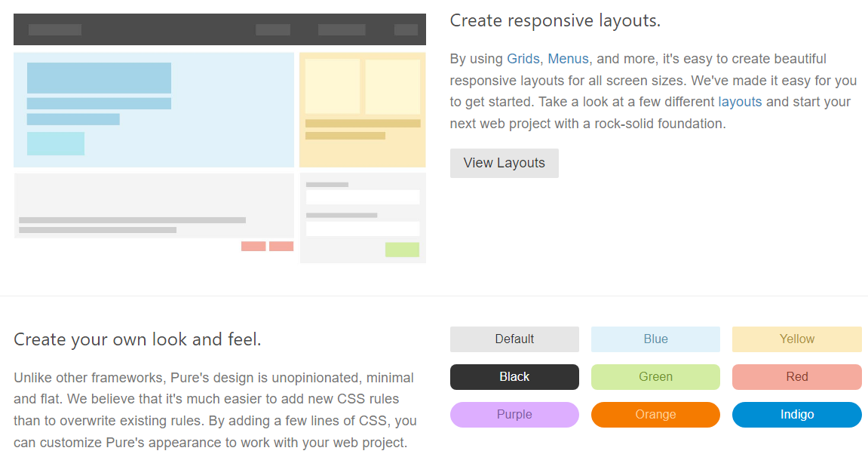Click the "Create responsive layouts." heading
This screenshot has width=868, height=457.
[x=555, y=21]
